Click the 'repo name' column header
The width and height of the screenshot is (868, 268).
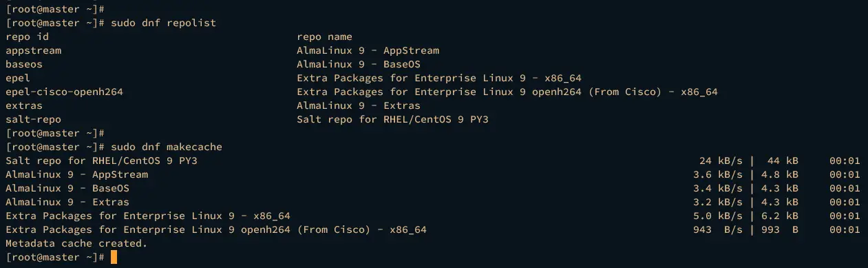pos(324,37)
